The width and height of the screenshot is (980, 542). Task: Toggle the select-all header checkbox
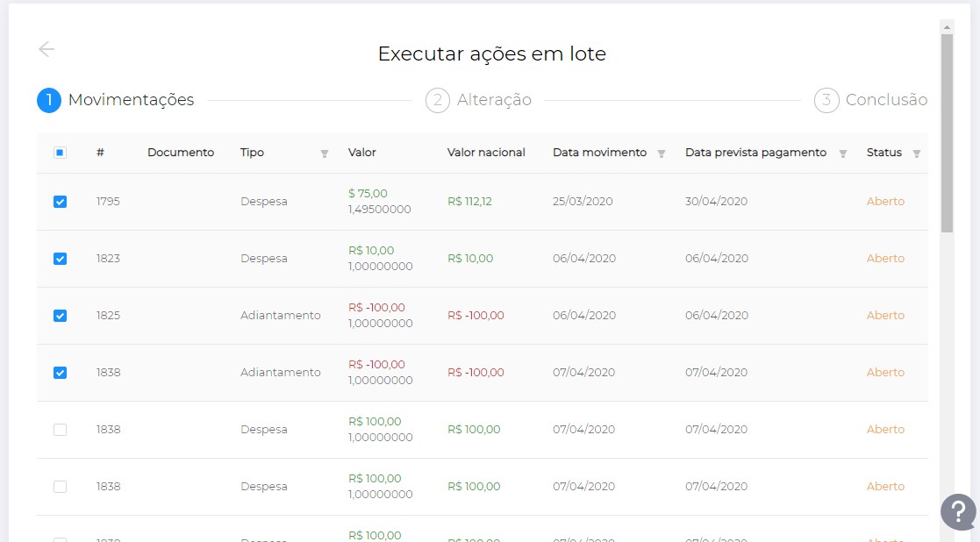(x=60, y=153)
